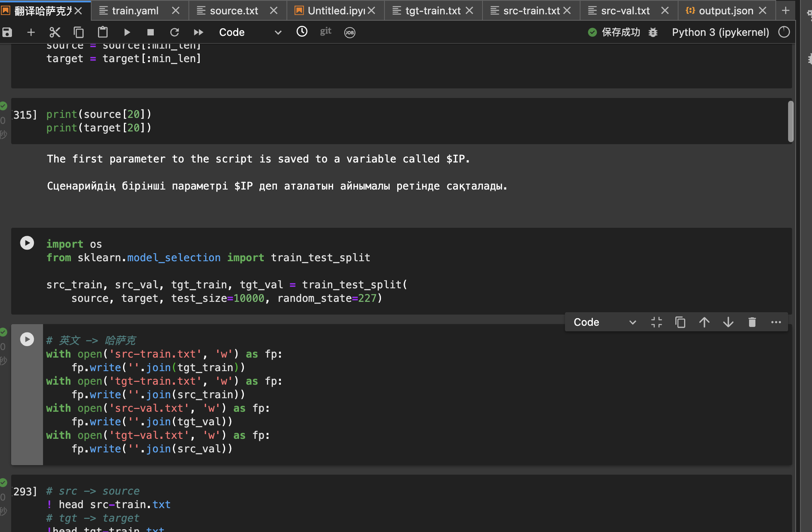This screenshot has height=532, width=812.
Task: Select the Python 3 (ipykernel) kernel
Action: coord(720,32)
